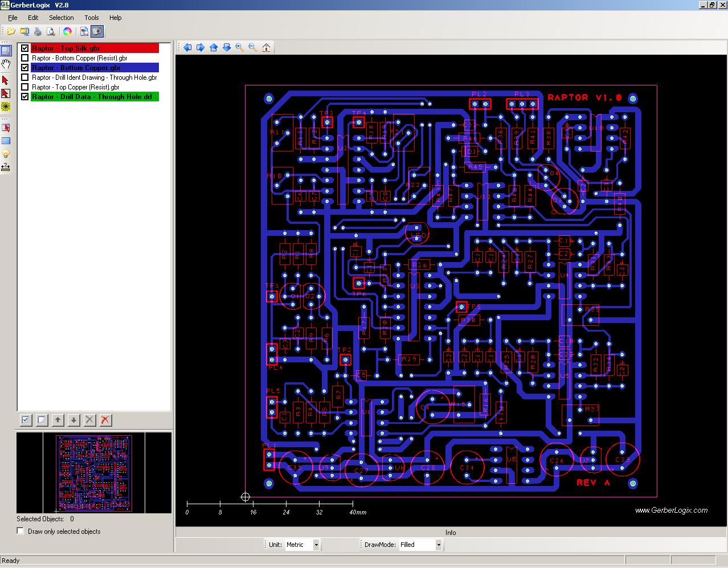Click the icon left of the camera icon
This screenshot has height=568, width=728.
pyautogui.click(x=84, y=31)
